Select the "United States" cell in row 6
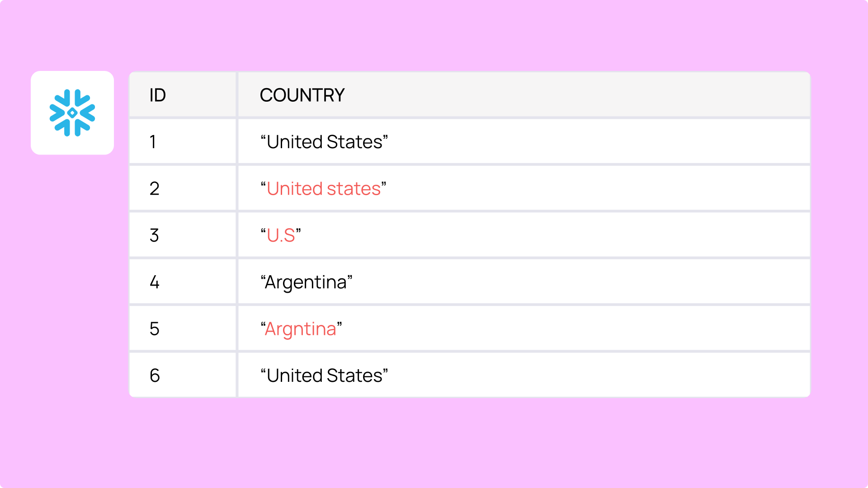 324,375
